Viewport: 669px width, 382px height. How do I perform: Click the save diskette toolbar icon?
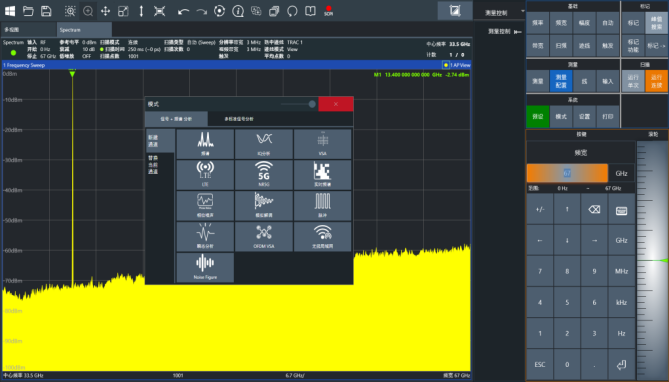pyautogui.click(x=46, y=11)
